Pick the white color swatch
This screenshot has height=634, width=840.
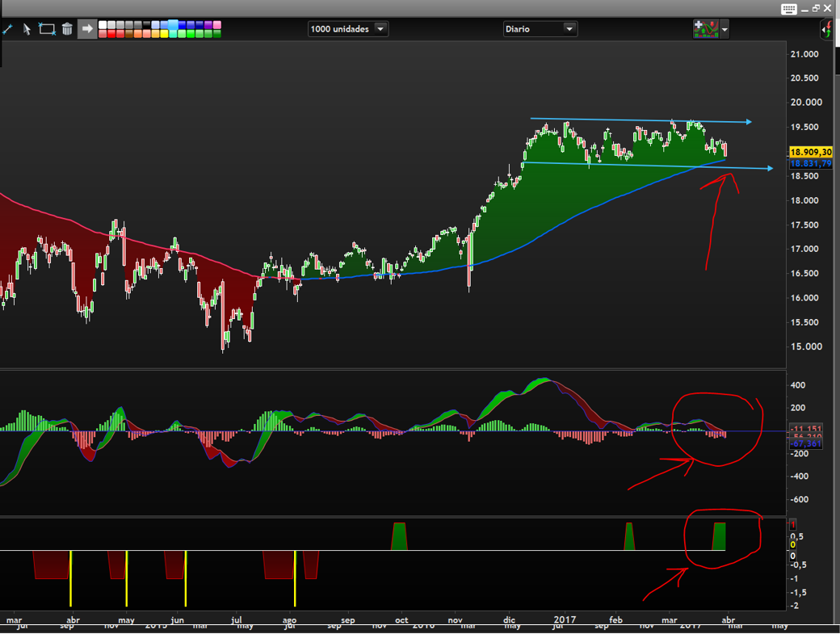pos(103,24)
